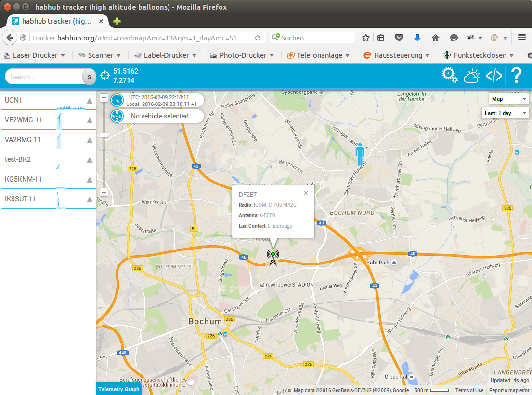
Task: Click the compass icon beside No vehicle selected
Action: click(x=117, y=116)
